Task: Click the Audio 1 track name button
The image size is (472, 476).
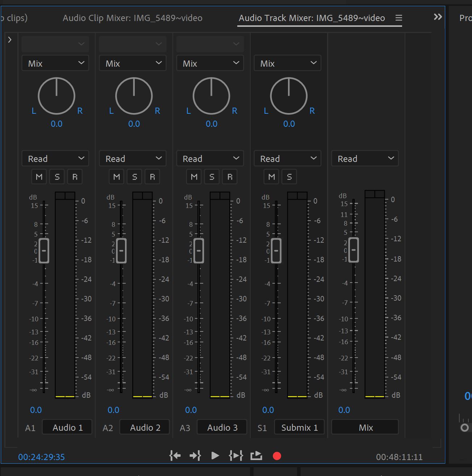Action: pyautogui.click(x=67, y=427)
